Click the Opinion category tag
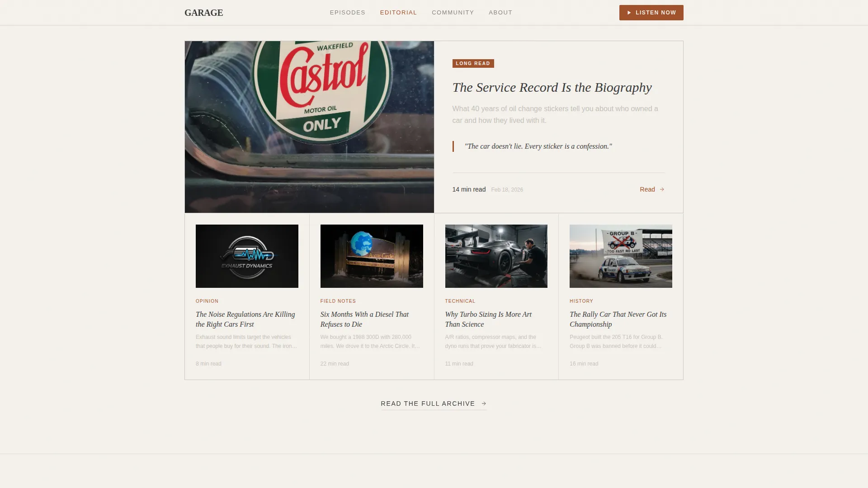This screenshot has width=868, height=488. (207, 301)
